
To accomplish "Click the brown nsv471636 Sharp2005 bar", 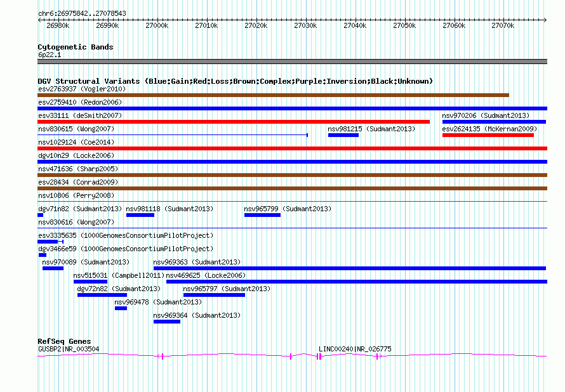I will click(292, 175).
